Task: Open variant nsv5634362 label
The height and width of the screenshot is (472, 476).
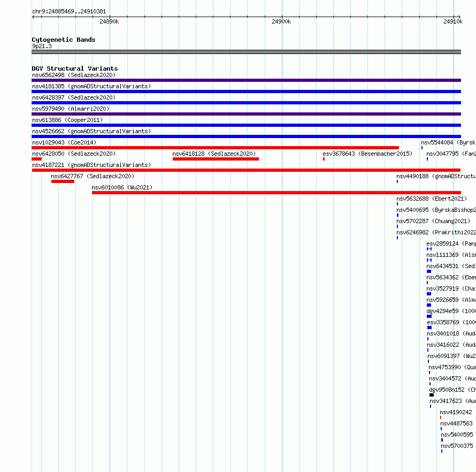Action: coord(451,277)
